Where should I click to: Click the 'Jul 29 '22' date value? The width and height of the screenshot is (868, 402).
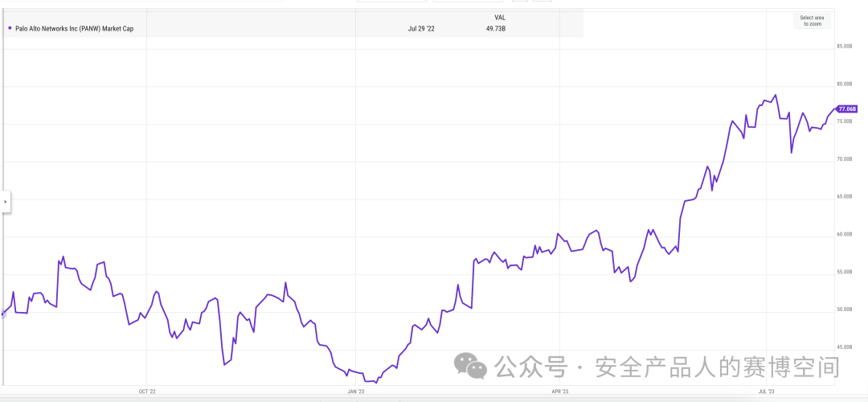pyautogui.click(x=421, y=28)
